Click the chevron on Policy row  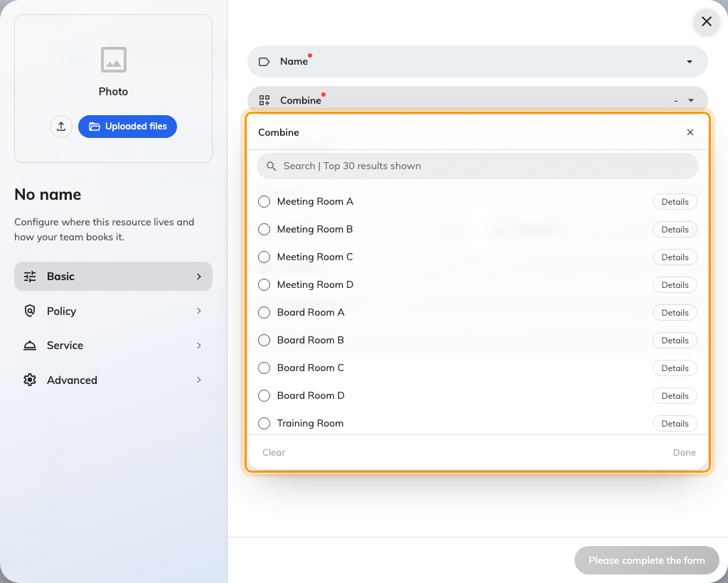199,311
